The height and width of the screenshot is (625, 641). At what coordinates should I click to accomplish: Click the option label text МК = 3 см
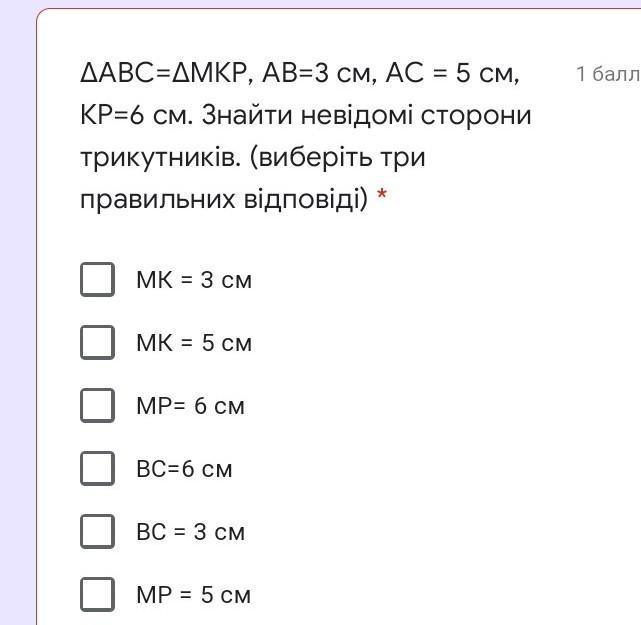194,281
